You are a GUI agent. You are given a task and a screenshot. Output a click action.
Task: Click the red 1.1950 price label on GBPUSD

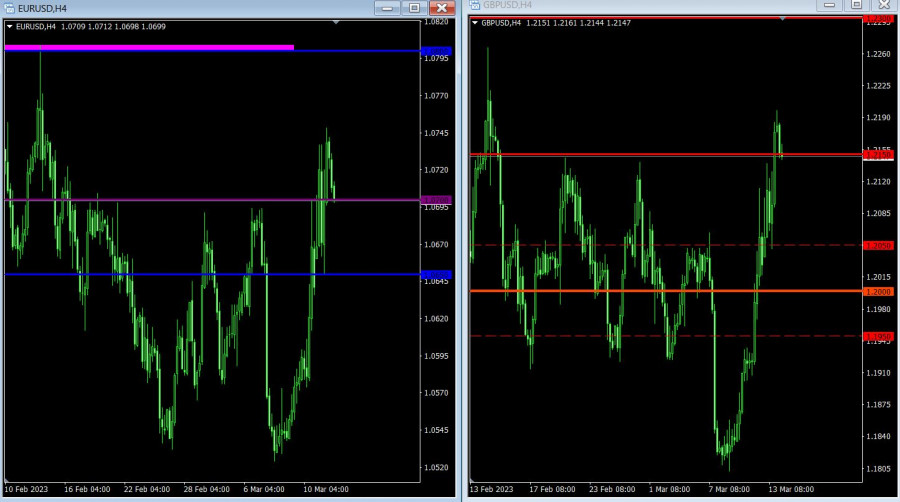pos(879,337)
